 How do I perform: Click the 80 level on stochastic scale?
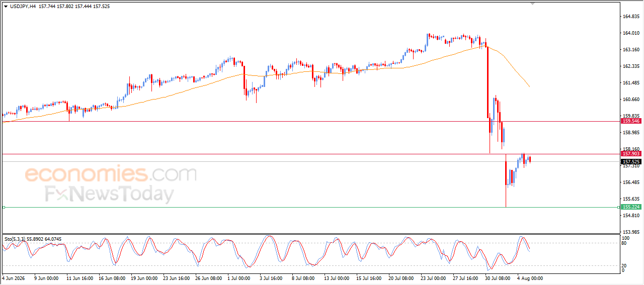point(625,243)
